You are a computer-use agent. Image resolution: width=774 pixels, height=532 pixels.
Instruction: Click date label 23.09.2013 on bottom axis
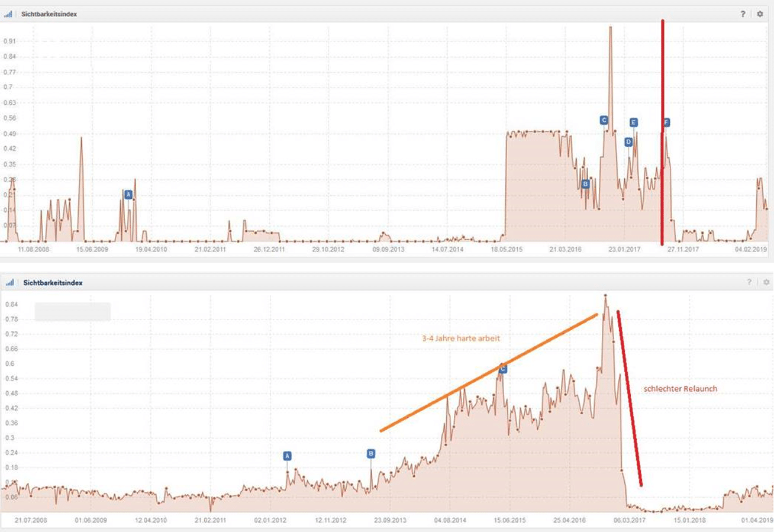[x=391, y=520]
